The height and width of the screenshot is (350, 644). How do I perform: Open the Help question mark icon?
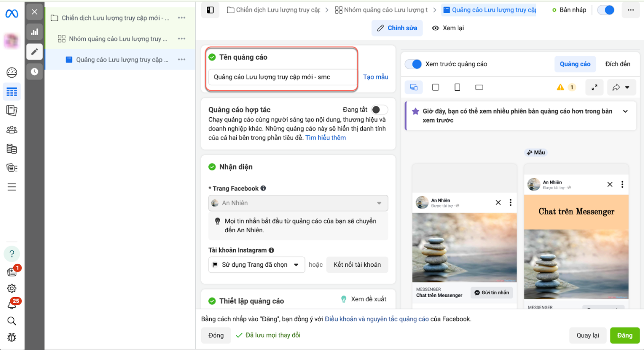12,254
